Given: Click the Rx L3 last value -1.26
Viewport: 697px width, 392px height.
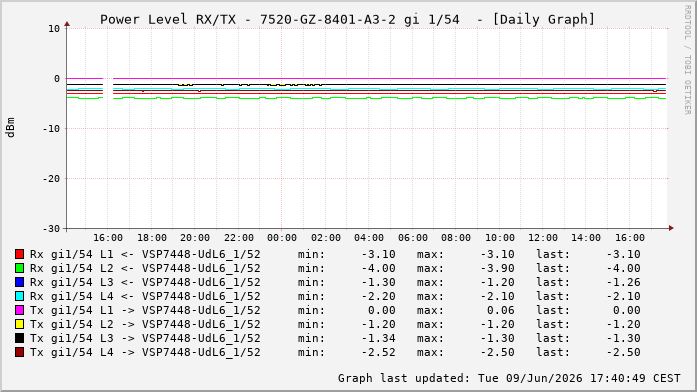Looking at the screenshot, I should coord(624,282).
